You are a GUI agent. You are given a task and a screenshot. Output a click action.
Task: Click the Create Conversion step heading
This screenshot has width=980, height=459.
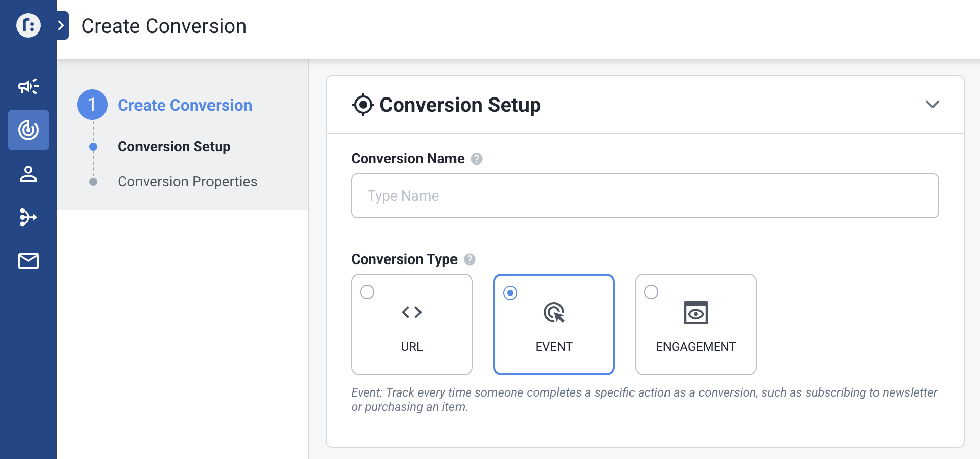click(185, 105)
